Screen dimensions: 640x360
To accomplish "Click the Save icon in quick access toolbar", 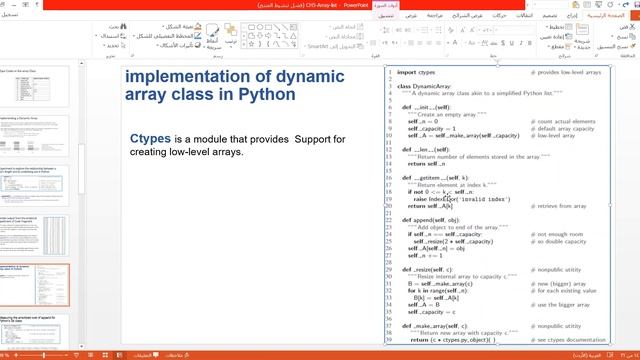I will [x=637, y=4].
